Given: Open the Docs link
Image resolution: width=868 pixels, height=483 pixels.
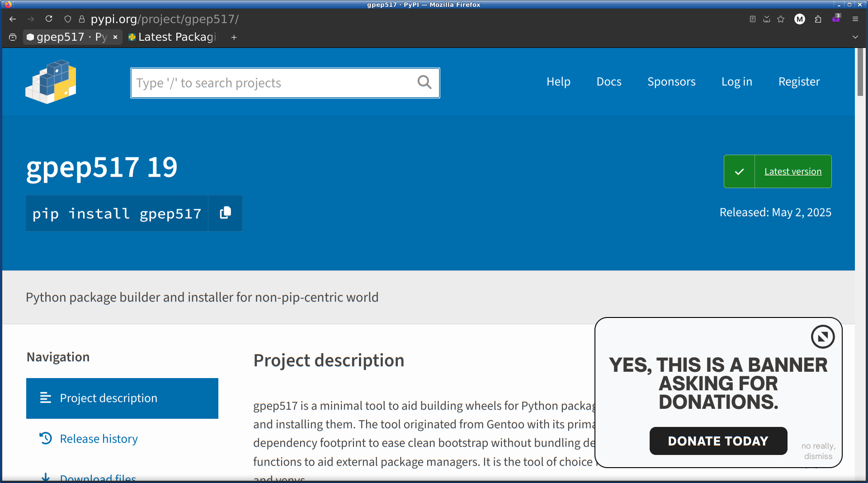Looking at the screenshot, I should 609,82.
